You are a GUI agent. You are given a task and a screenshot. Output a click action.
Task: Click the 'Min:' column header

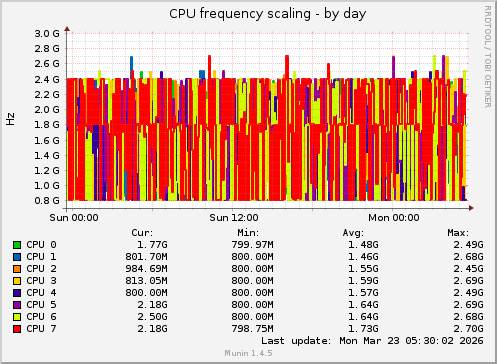point(248,233)
